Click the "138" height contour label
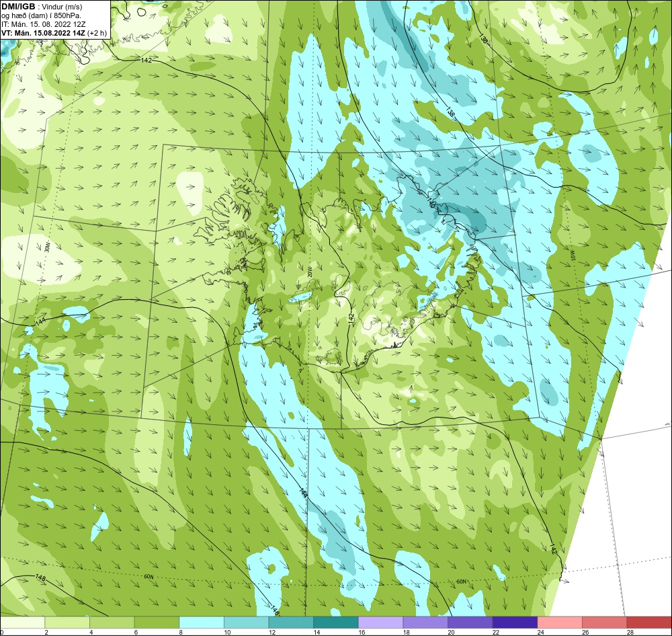This screenshot has height=636, width=672. coord(450,112)
